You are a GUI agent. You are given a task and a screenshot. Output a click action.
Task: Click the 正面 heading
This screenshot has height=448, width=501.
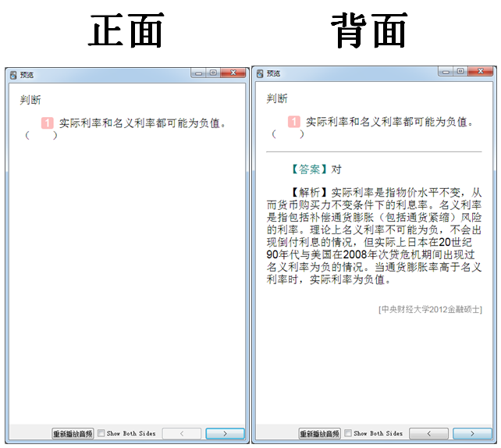click(x=126, y=30)
